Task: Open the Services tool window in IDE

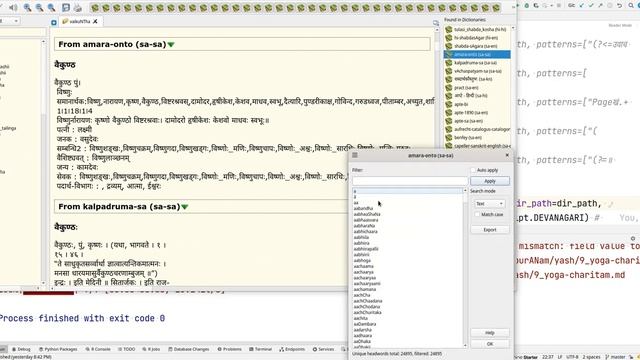Action: pyautogui.click(x=323, y=349)
